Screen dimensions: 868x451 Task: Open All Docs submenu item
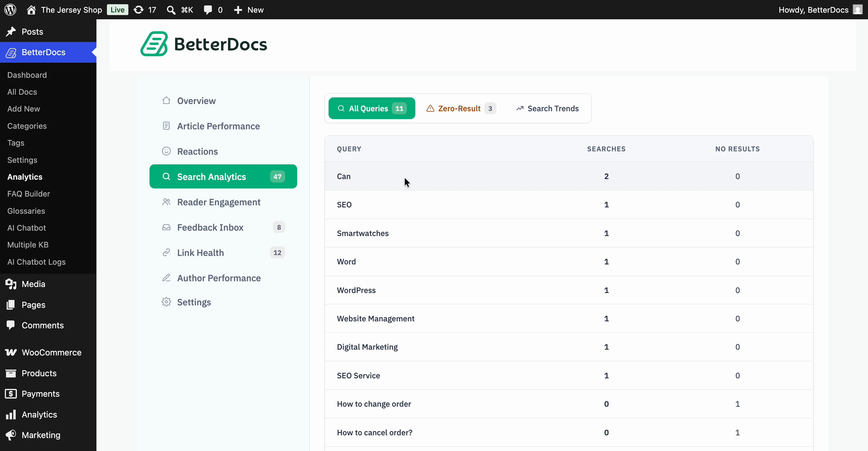[22, 92]
